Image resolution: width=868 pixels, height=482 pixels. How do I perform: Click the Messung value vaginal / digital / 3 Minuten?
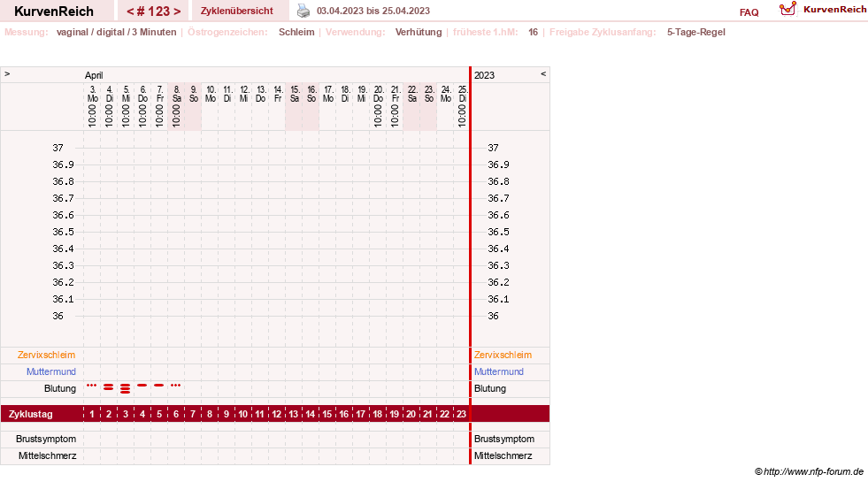click(116, 32)
